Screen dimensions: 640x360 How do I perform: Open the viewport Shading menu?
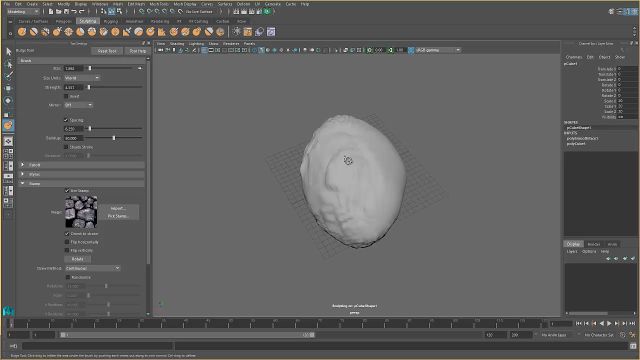177,43
